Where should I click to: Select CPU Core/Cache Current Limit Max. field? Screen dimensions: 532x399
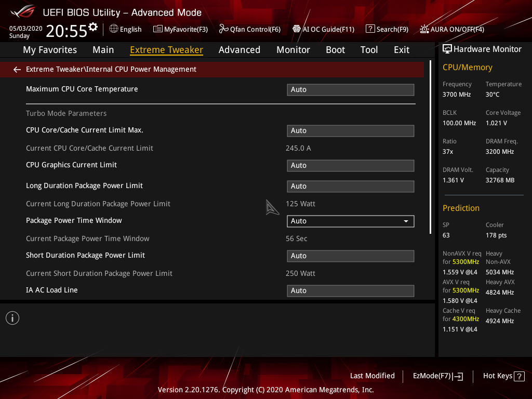pos(351,130)
